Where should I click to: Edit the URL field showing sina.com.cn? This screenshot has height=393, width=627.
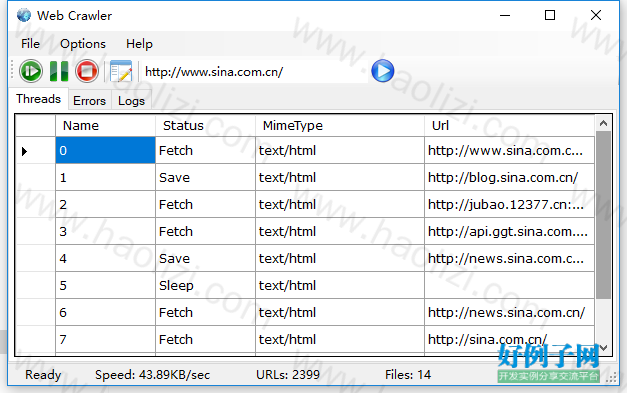255,72
